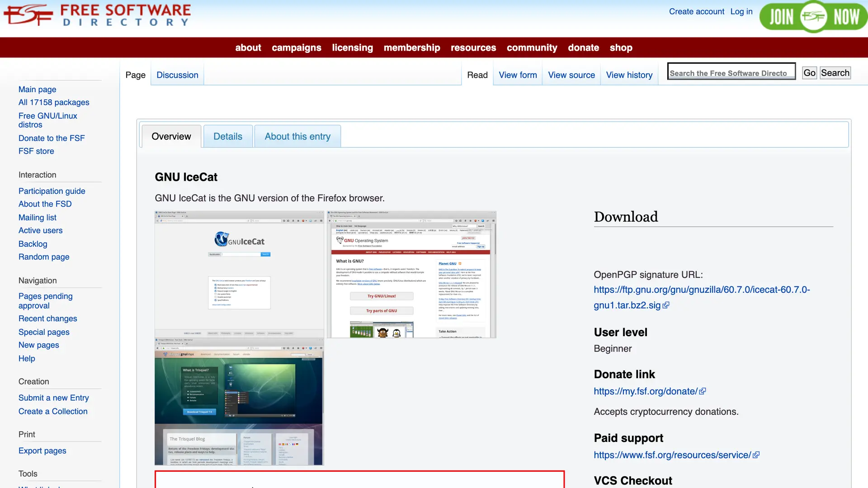Viewport: 868px width, 488px height.
Task: Open the Special pages link
Action: [44, 332]
